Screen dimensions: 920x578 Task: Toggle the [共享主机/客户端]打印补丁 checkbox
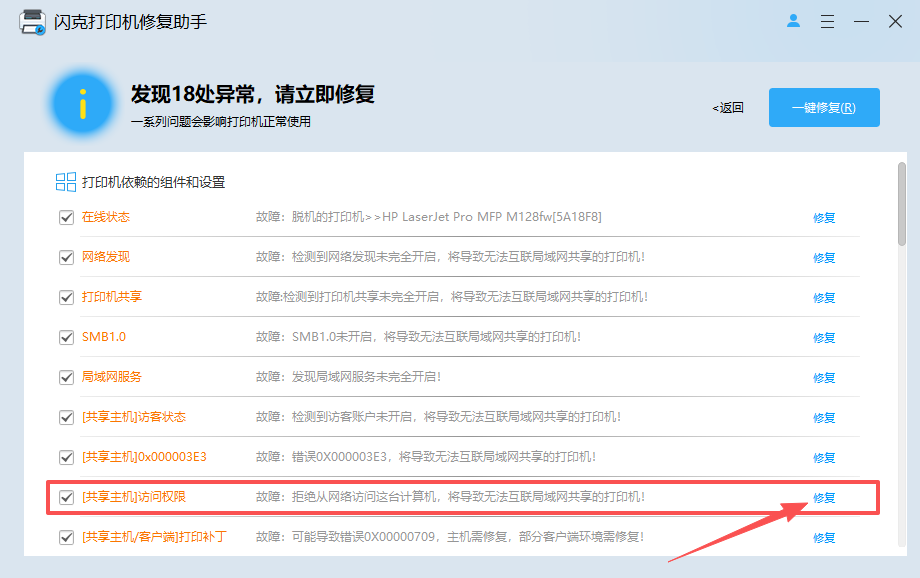[x=67, y=537]
